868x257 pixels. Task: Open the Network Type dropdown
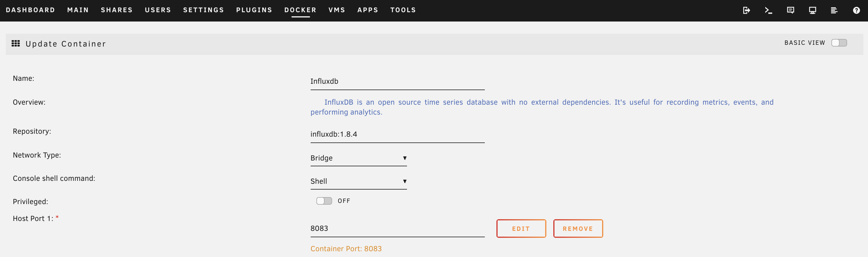(358, 158)
